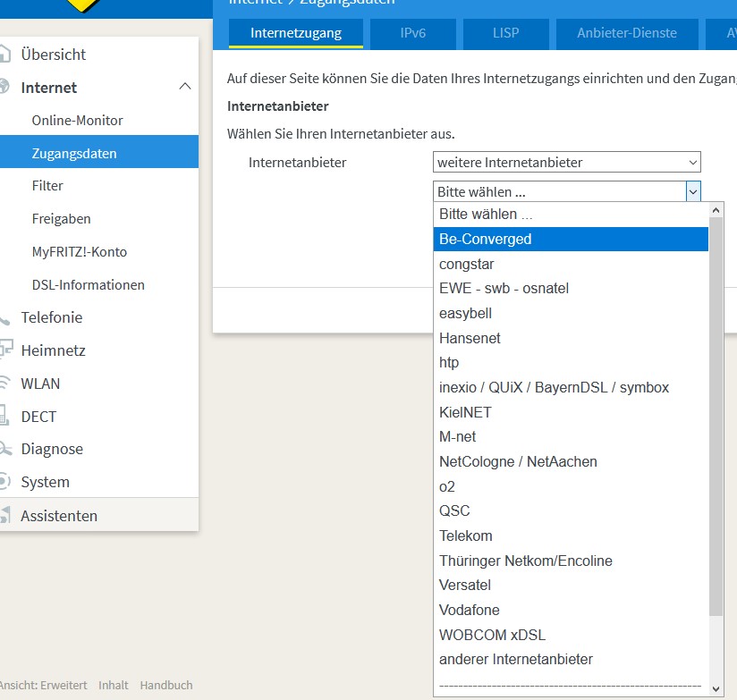This screenshot has height=700, width=737.
Task: Select Hansenet from provider list
Action: [x=571, y=338]
